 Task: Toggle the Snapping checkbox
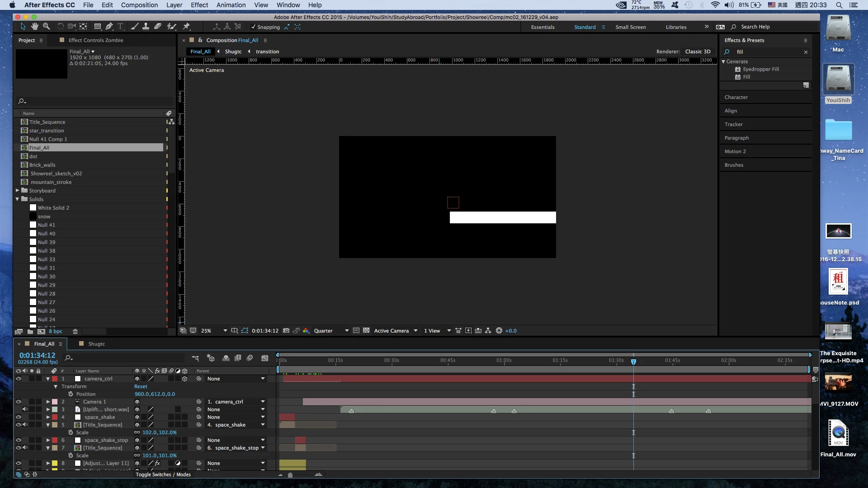(253, 27)
